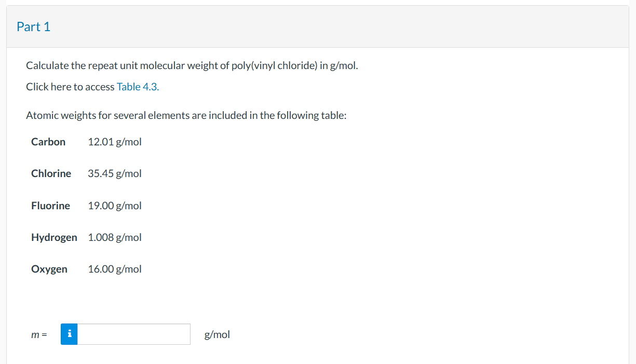Screen dimensions: 636x364
Task: Click the Chlorine atomic weight entry
Action: [115, 173]
